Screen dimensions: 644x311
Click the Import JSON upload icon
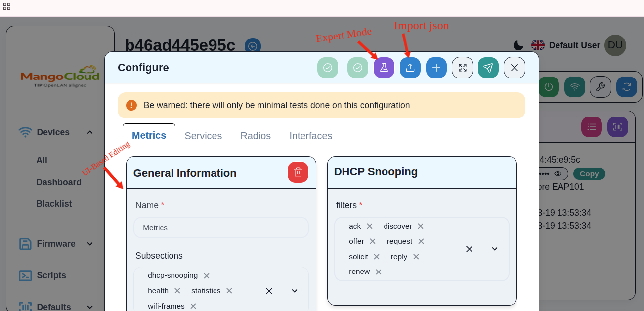[410, 68]
